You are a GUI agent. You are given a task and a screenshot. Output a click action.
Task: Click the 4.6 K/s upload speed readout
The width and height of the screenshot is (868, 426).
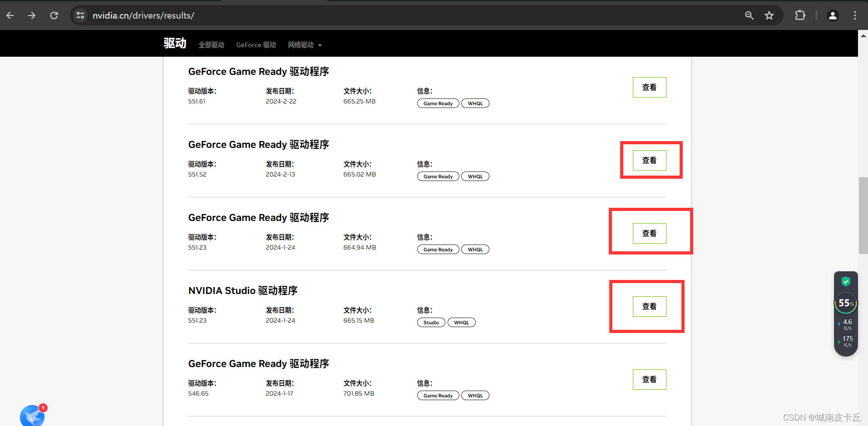click(847, 324)
